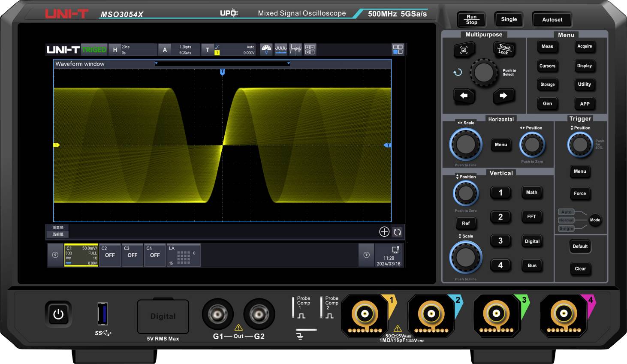
Task: Collapse channel strip with the left chevron
Action: 55,255
